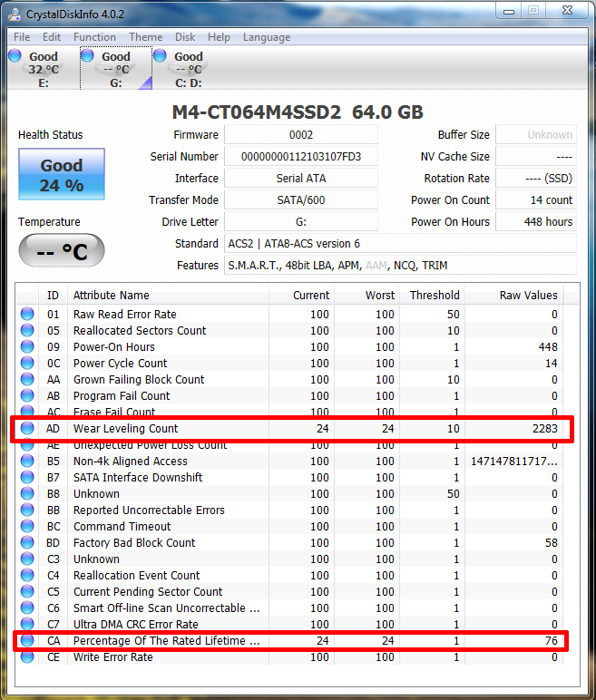Image resolution: width=596 pixels, height=700 pixels.
Task: Open the Help menu
Action: [219, 37]
